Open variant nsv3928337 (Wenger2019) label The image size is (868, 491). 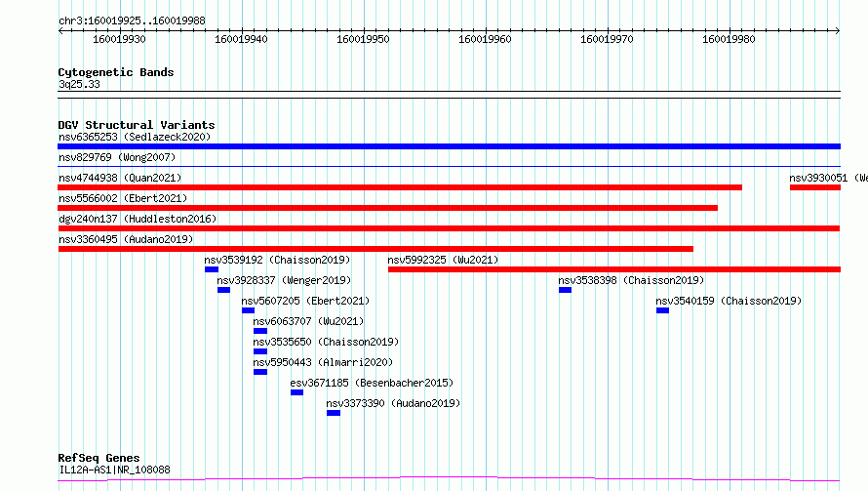[284, 280]
